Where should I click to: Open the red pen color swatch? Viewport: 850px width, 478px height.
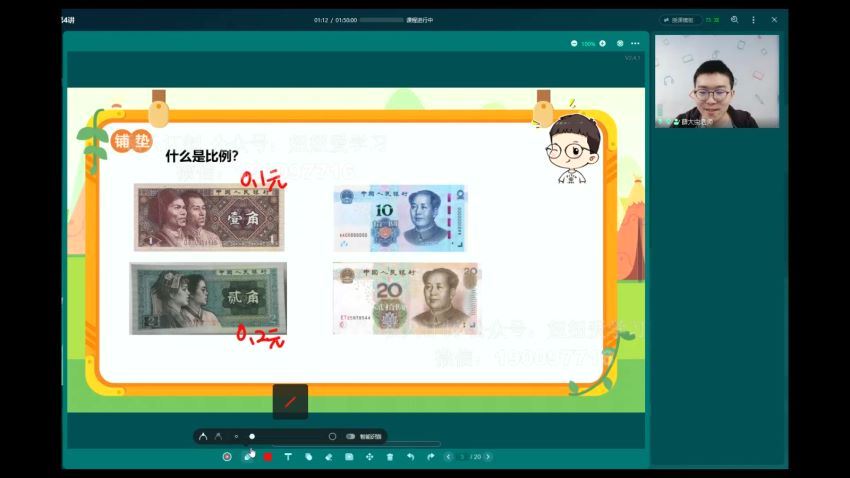coord(268,457)
